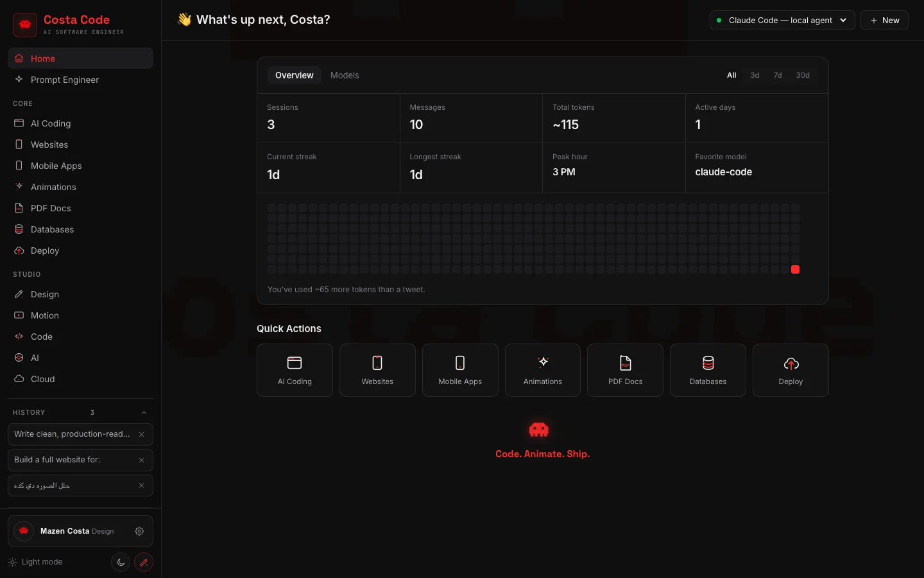Click the red invader mascot icon
This screenshot has height=578, width=924.
[539, 430]
